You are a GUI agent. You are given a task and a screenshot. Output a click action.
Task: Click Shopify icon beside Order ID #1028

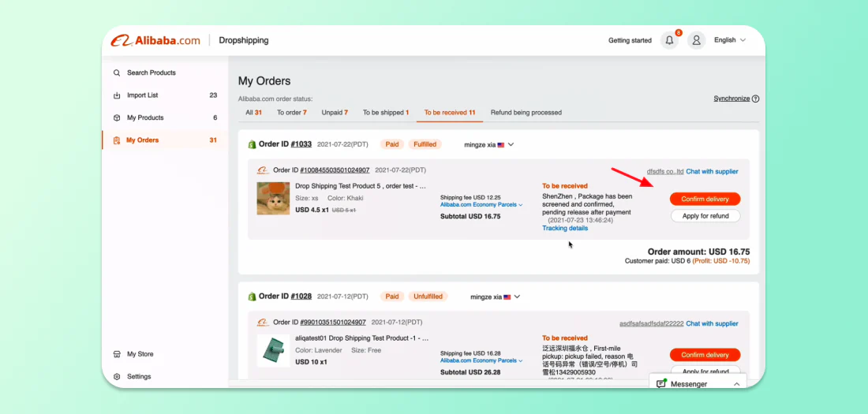tap(252, 297)
